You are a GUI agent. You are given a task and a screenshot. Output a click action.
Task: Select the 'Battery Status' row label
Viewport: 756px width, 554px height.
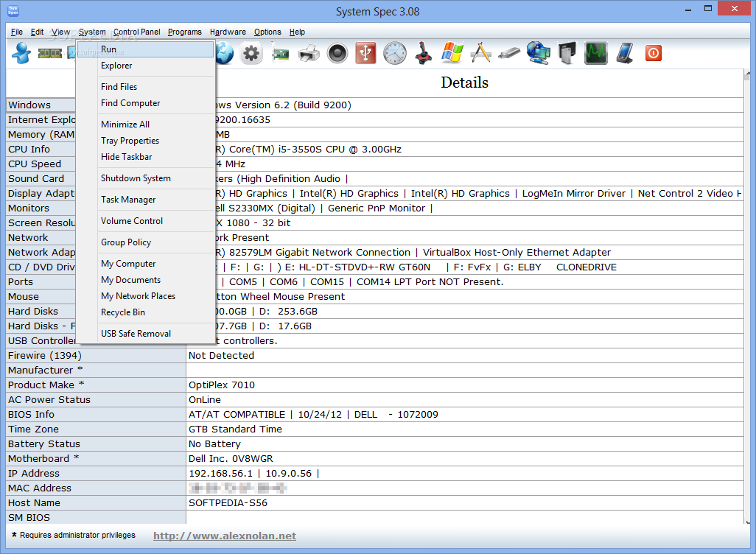[97, 444]
